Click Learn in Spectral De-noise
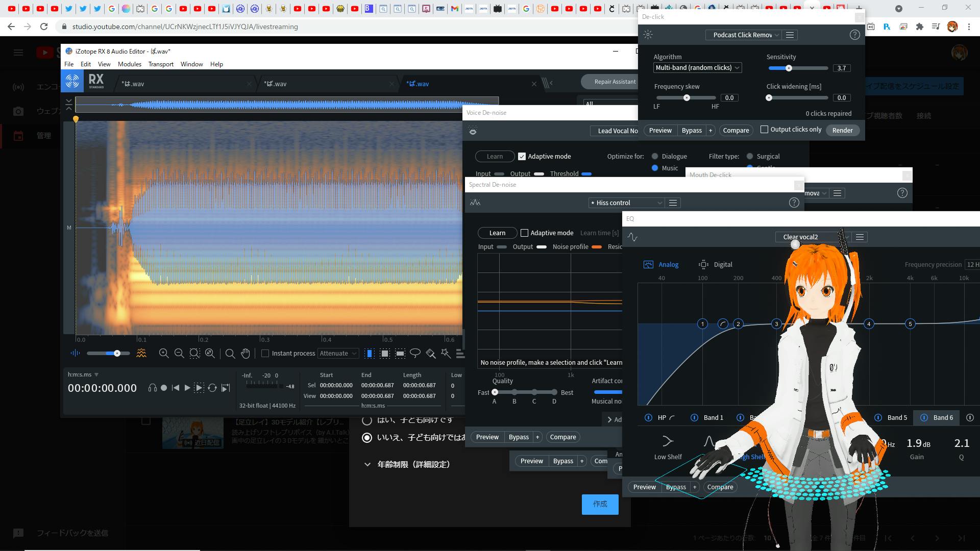The image size is (980, 551). click(497, 233)
